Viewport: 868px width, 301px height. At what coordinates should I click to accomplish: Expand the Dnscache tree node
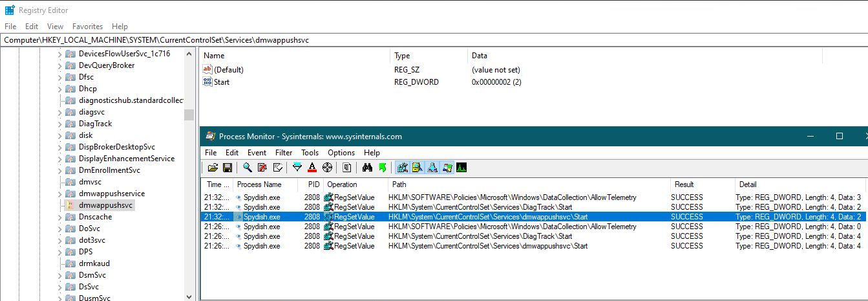(x=59, y=217)
